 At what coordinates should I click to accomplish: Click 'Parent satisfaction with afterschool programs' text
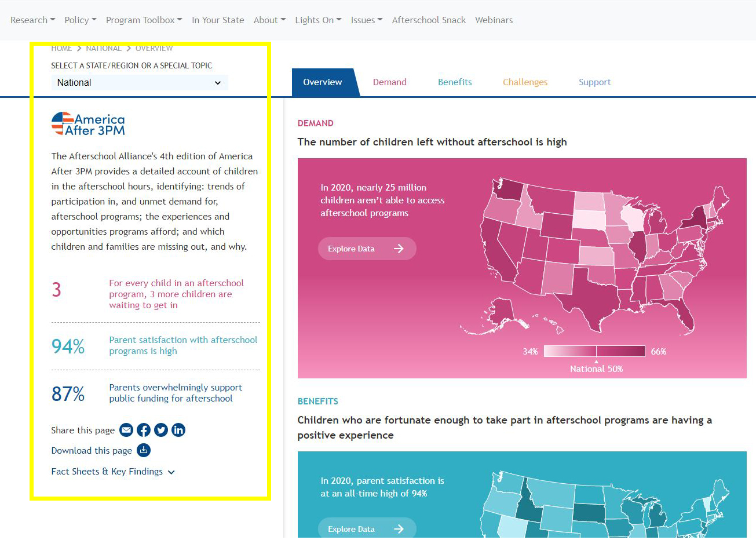tap(183, 345)
